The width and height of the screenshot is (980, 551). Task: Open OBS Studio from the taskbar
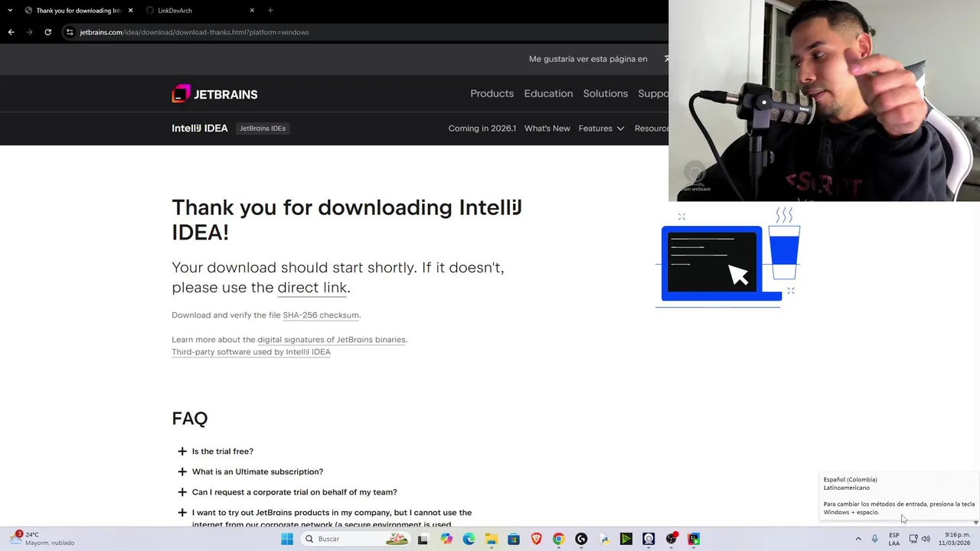[x=671, y=539]
